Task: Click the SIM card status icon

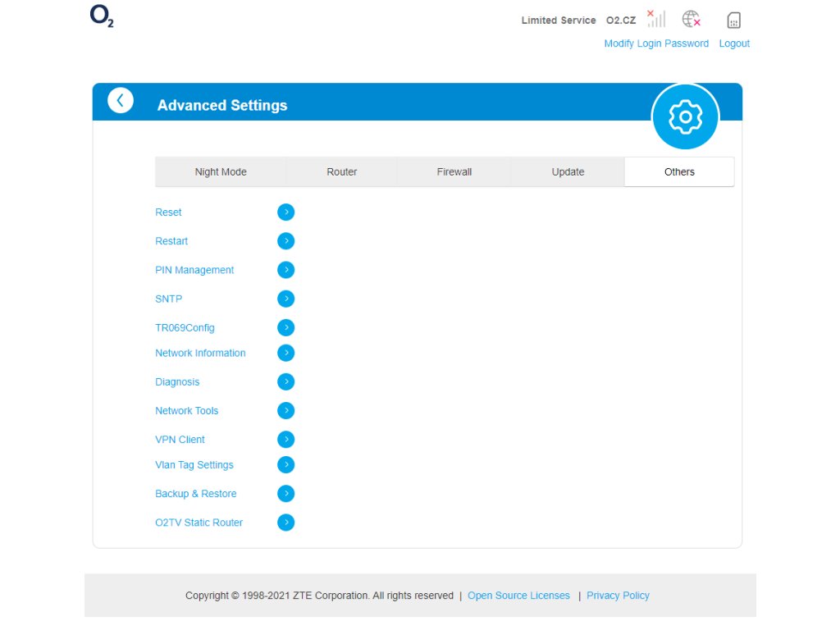Action: 734,21
